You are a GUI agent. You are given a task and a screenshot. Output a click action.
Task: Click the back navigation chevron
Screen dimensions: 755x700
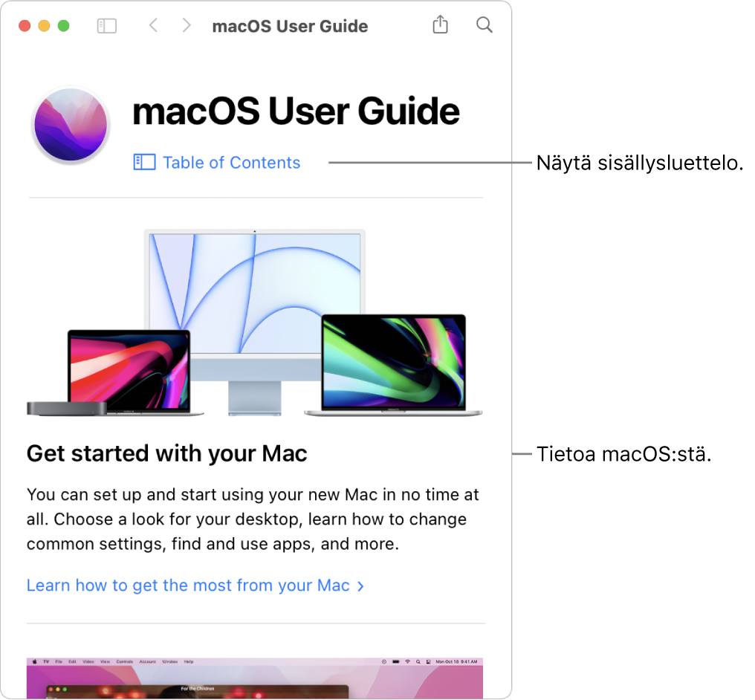click(153, 25)
